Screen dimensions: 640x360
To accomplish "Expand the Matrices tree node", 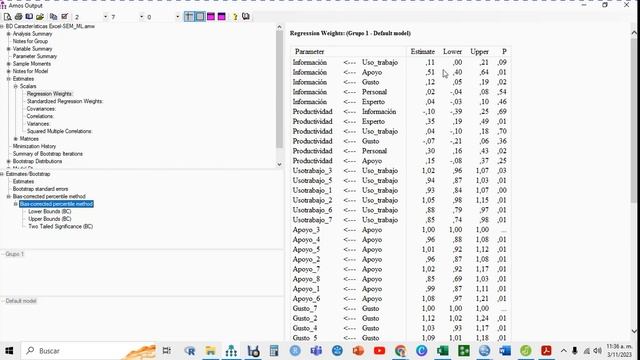I will [16, 139].
